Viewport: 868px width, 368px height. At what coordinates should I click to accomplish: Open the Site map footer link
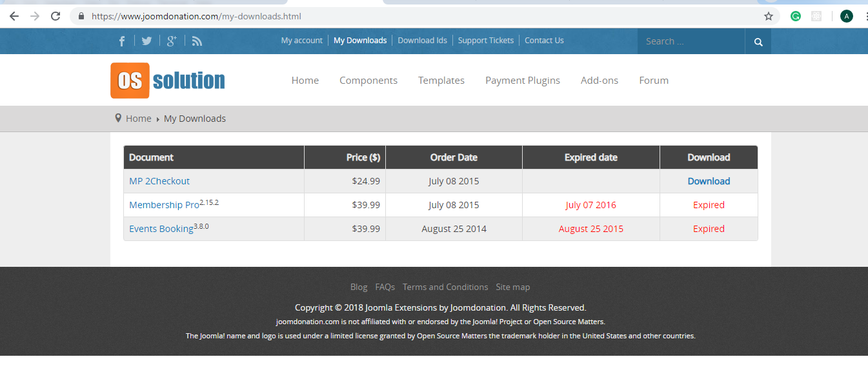pos(513,287)
